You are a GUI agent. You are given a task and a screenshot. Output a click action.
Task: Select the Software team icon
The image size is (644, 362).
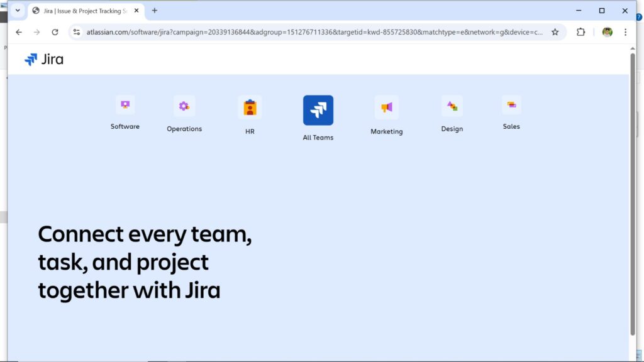click(125, 105)
